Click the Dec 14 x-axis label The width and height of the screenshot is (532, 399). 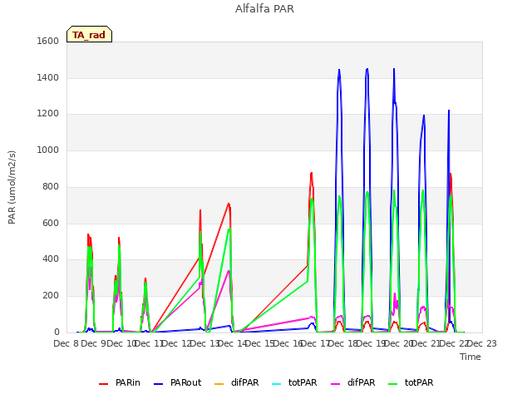(232, 343)
